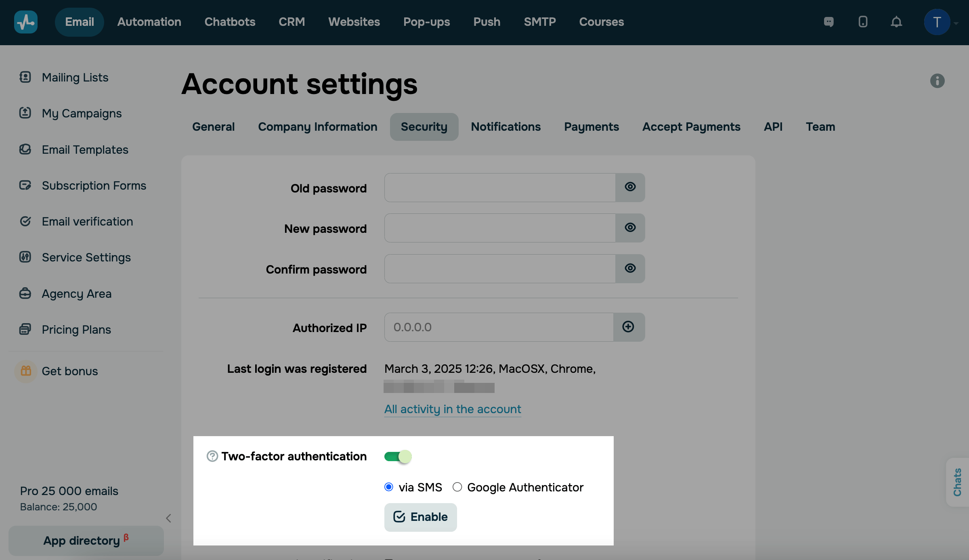Screen dimensions: 969x560
Task: Open the Automation menu item
Action: pos(149,22)
